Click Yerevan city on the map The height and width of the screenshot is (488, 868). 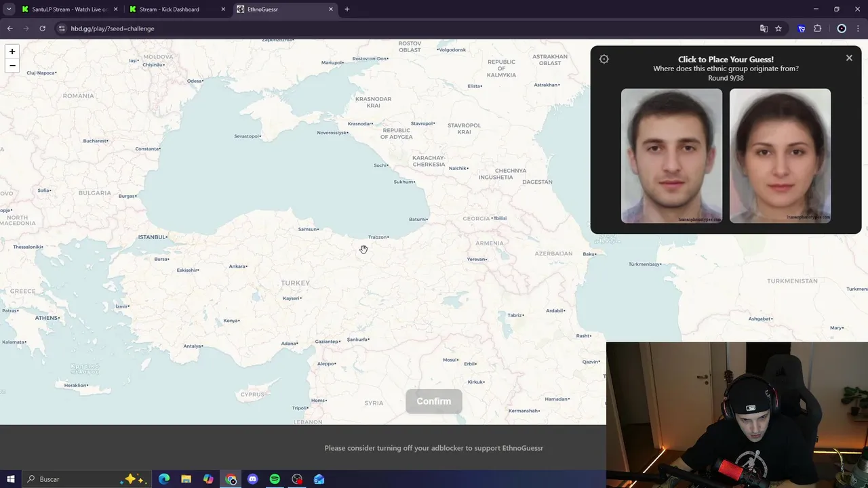477,260
